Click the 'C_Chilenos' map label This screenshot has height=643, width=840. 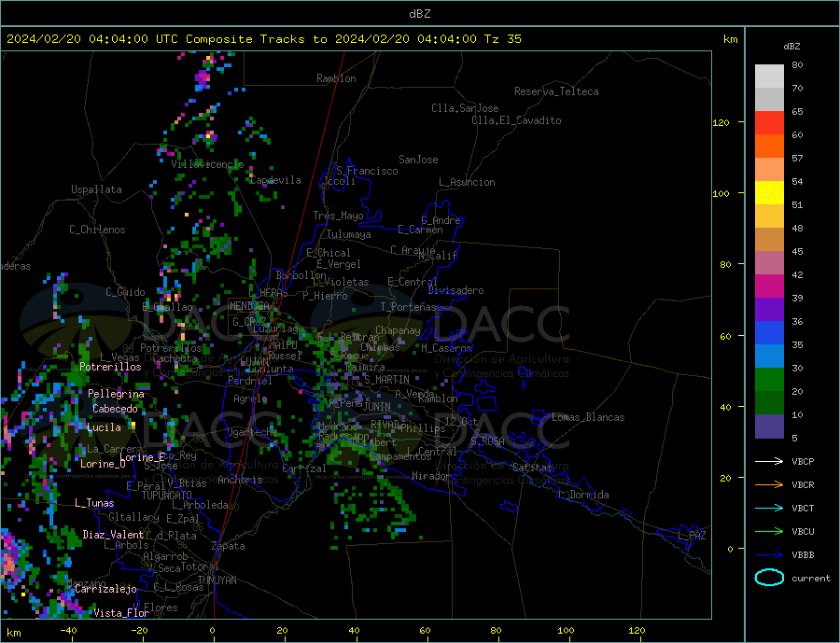(x=97, y=230)
